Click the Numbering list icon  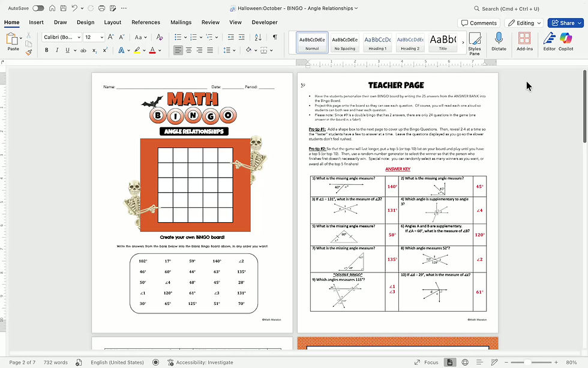coord(193,37)
